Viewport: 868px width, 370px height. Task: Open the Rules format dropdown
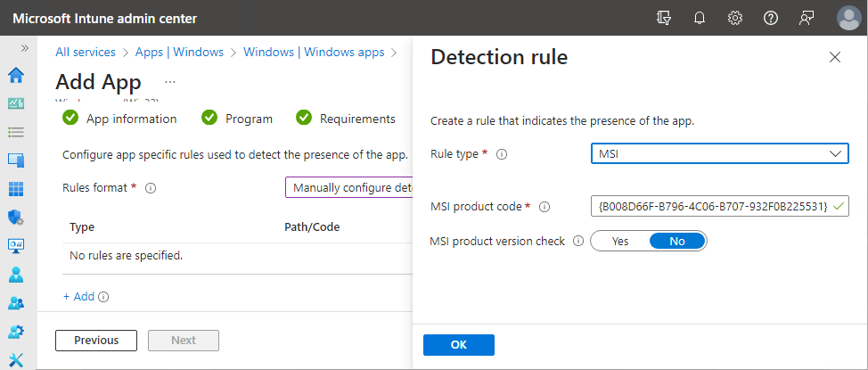(x=350, y=188)
